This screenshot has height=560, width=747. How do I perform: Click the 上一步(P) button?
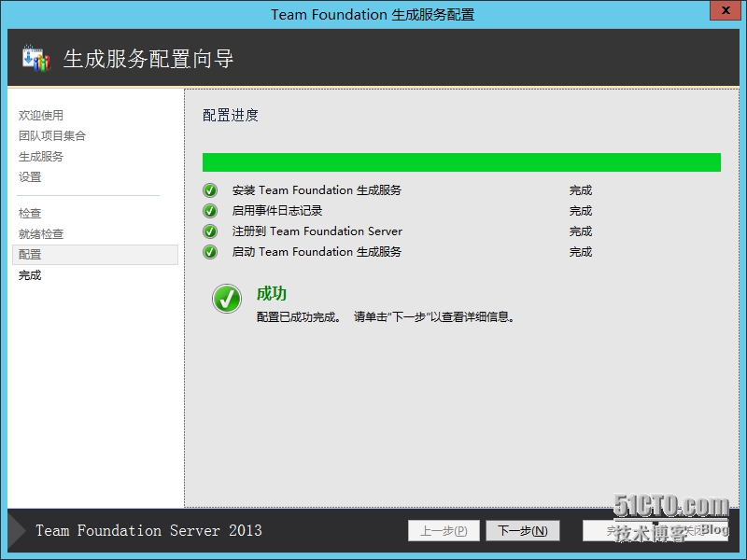(444, 530)
